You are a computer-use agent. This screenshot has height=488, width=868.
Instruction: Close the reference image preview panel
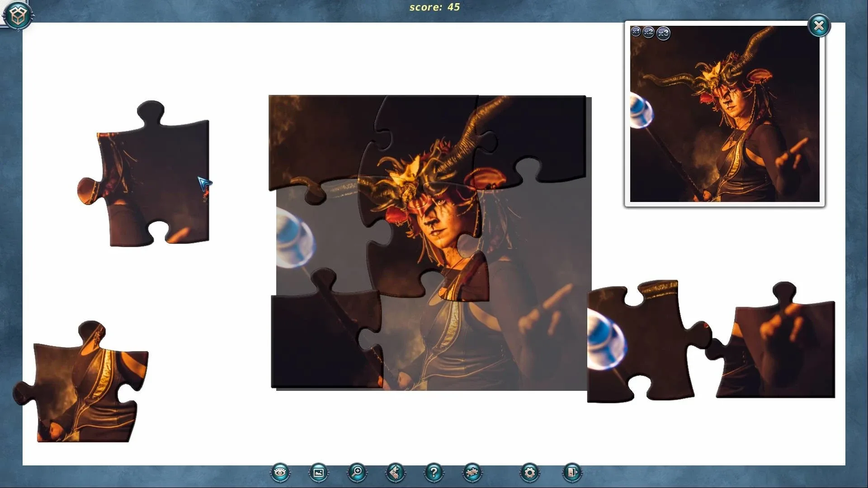pyautogui.click(x=819, y=26)
